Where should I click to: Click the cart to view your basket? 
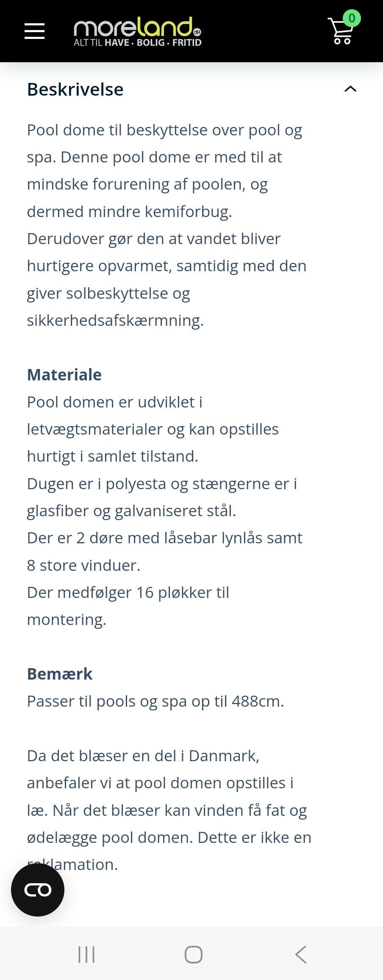(x=341, y=33)
